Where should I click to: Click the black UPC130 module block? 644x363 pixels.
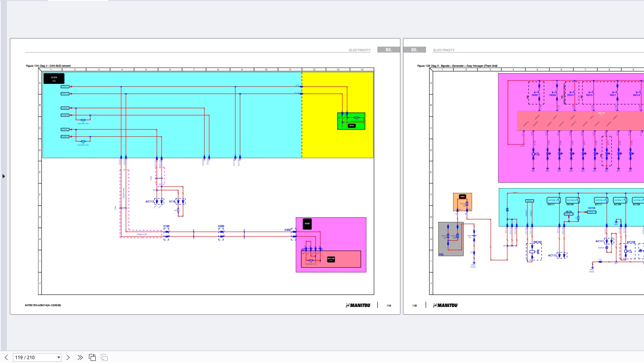pyautogui.click(x=331, y=259)
